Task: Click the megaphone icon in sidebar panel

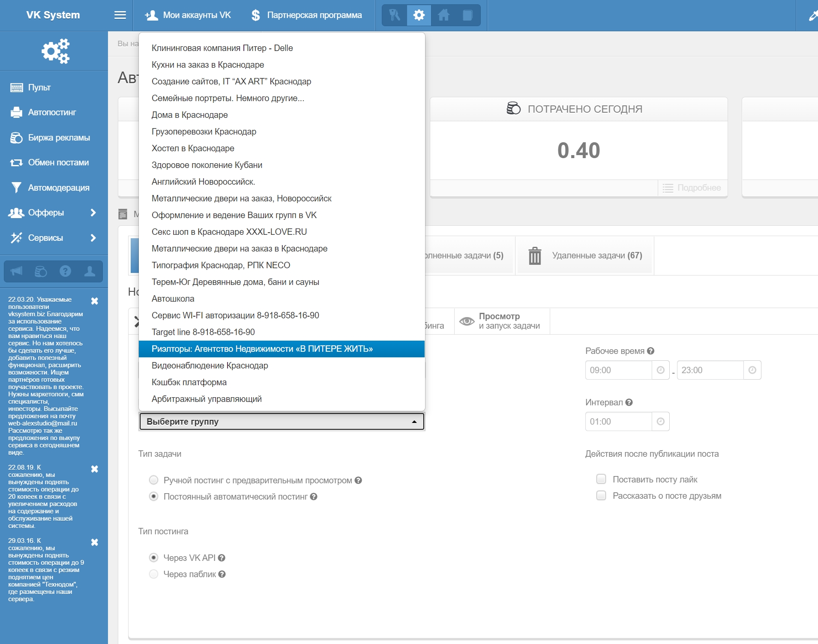Action: click(x=16, y=271)
